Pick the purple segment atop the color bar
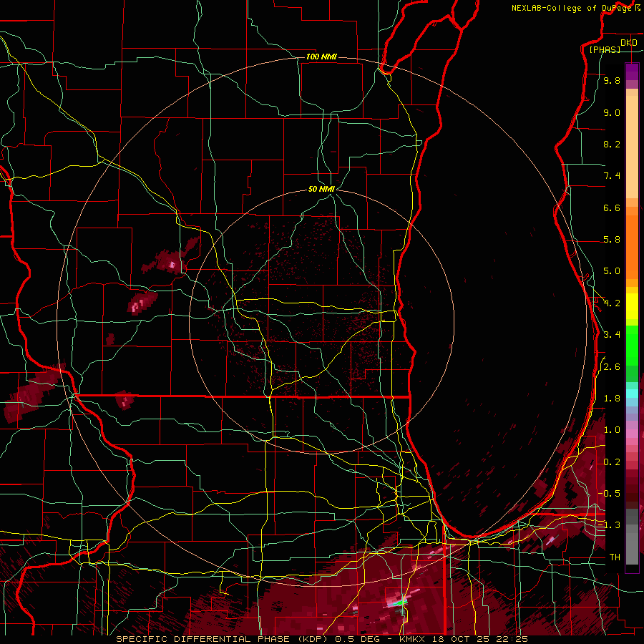This screenshot has width=644, height=644. tap(632, 72)
